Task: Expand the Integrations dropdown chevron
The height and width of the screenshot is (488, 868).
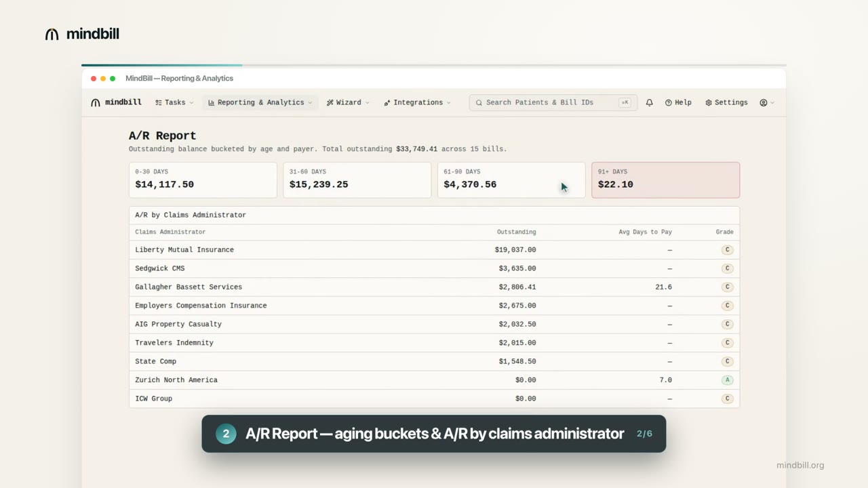Action: [x=448, y=103]
